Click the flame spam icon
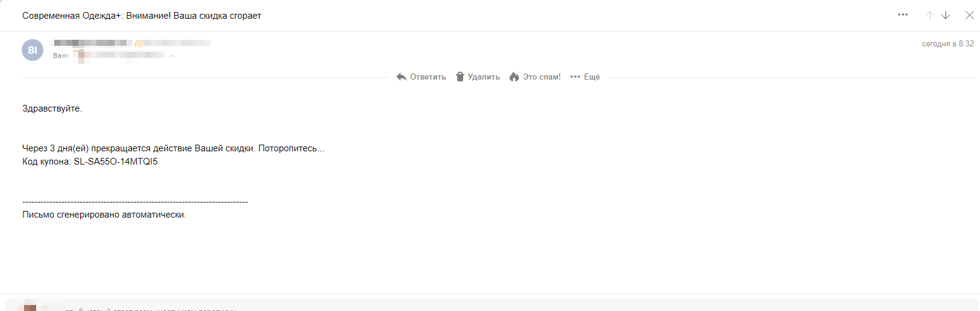The width and height of the screenshot is (980, 311). click(514, 77)
